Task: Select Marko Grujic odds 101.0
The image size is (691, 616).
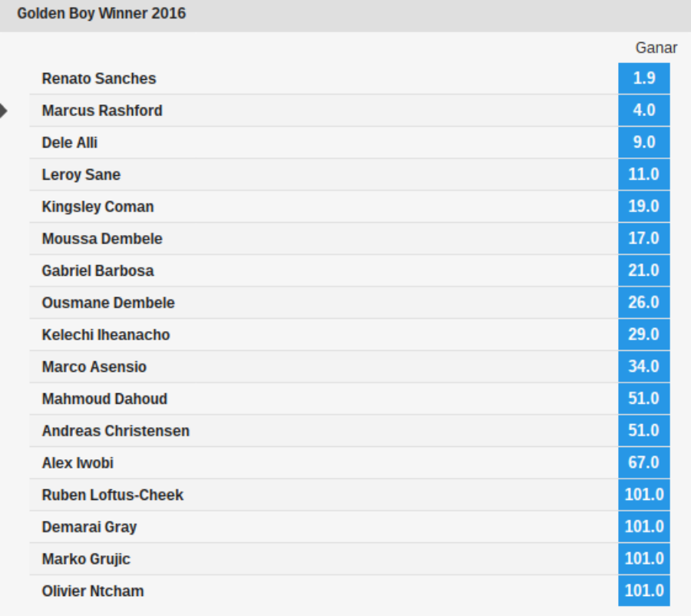Action: [x=644, y=558]
